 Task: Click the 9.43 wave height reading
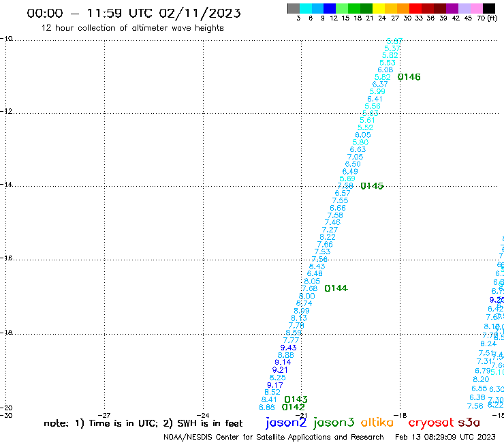(288, 348)
